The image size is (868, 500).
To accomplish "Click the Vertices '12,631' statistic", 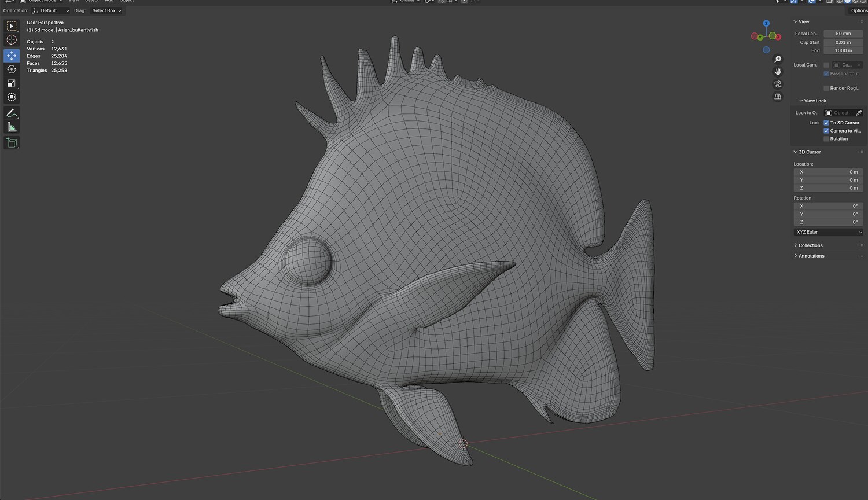I will coord(59,49).
